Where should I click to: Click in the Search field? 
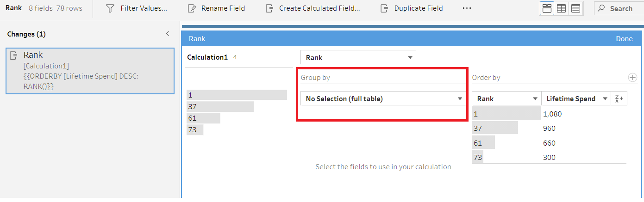click(619, 8)
